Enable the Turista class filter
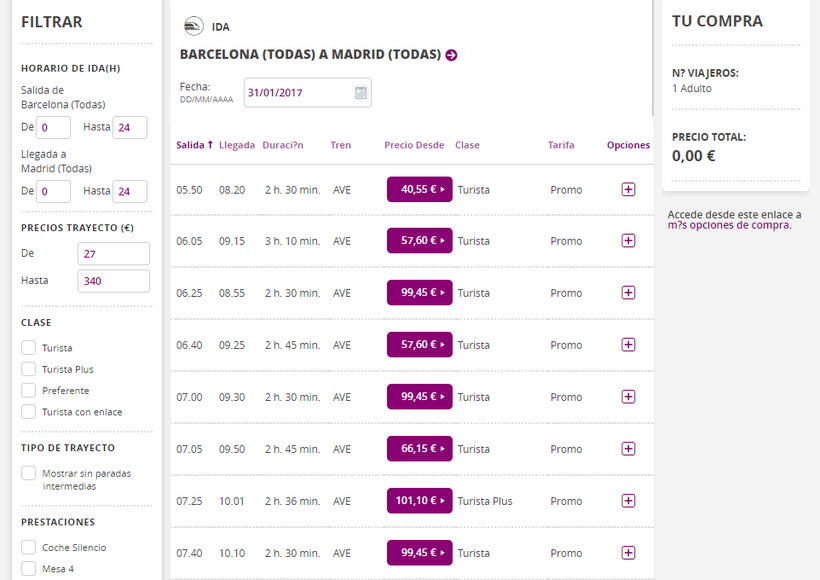The width and height of the screenshot is (820, 580). [29, 348]
